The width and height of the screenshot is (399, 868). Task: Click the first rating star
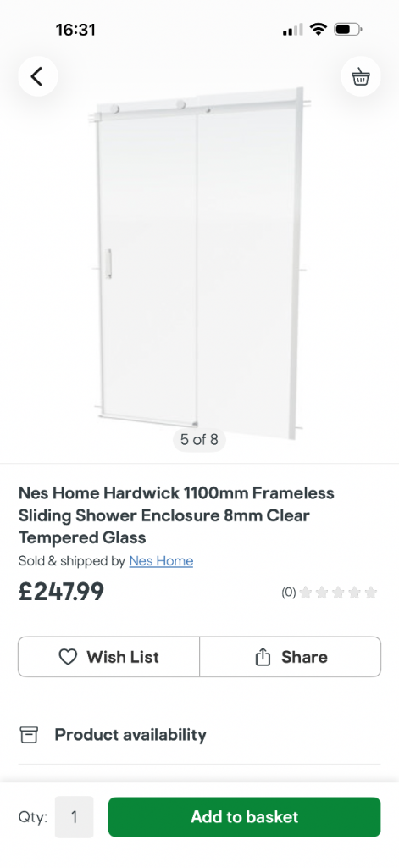point(305,593)
